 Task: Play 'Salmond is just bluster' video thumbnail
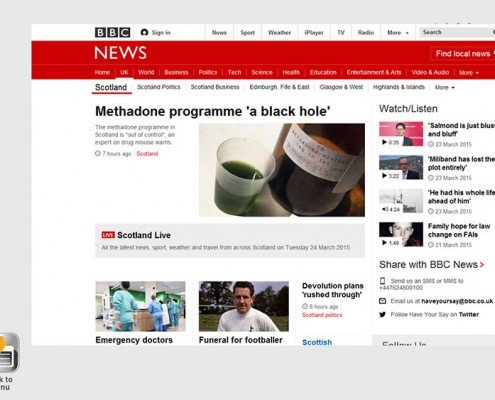pos(401,134)
